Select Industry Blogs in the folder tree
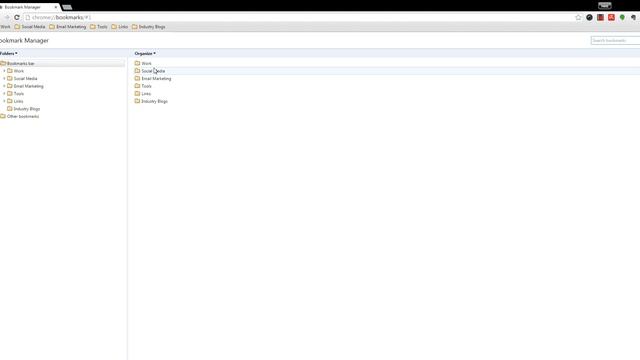The image size is (640, 360). click(24, 109)
